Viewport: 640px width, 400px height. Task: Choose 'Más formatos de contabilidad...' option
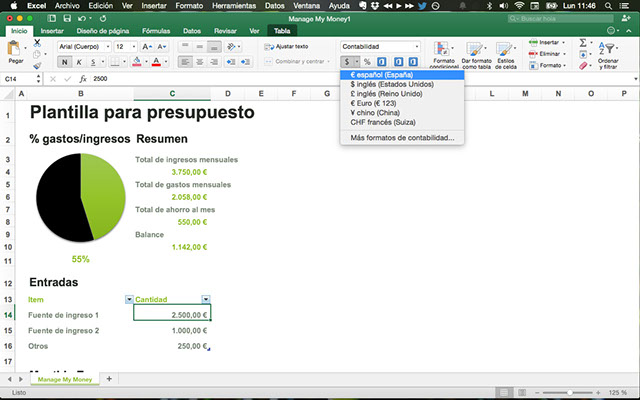click(x=401, y=137)
